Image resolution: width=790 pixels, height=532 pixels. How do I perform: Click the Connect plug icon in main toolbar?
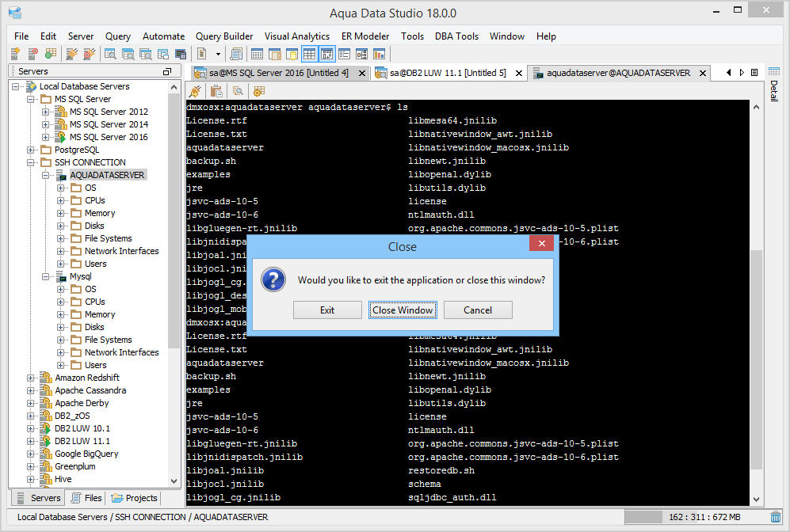[x=72, y=54]
